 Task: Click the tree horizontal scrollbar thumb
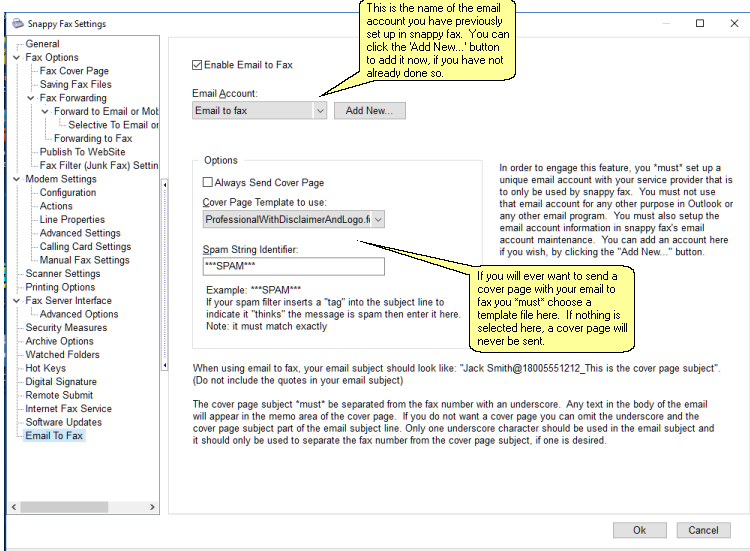point(64,507)
